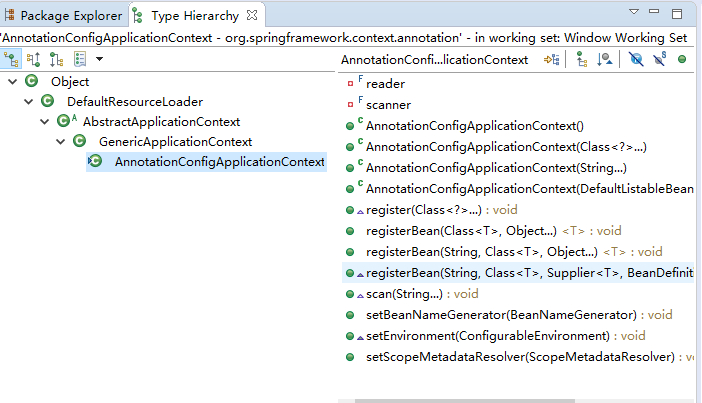Collapse the AbstractApplicationContext node
702x403 pixels.
(x=45, y=121)
